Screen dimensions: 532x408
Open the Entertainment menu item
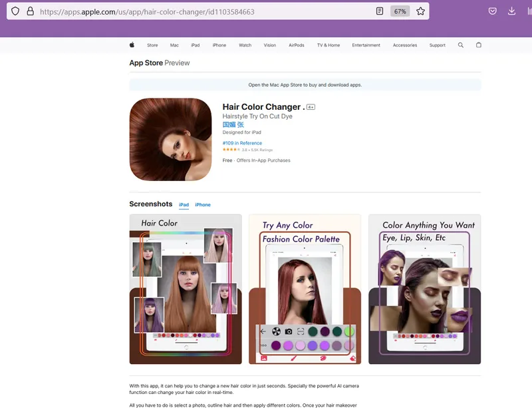click(x=366, y=45)
